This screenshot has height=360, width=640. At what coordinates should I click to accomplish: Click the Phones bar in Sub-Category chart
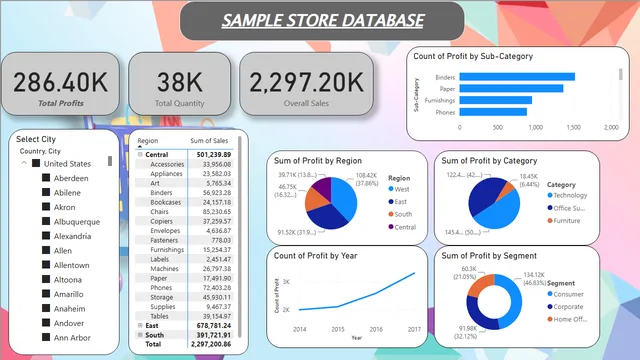coord(493,112)
